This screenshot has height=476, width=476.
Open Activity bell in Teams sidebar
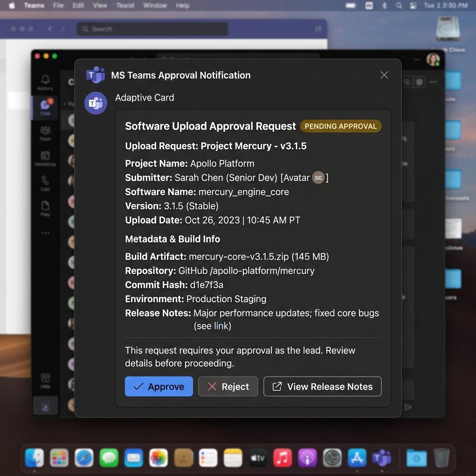point(45,82)
